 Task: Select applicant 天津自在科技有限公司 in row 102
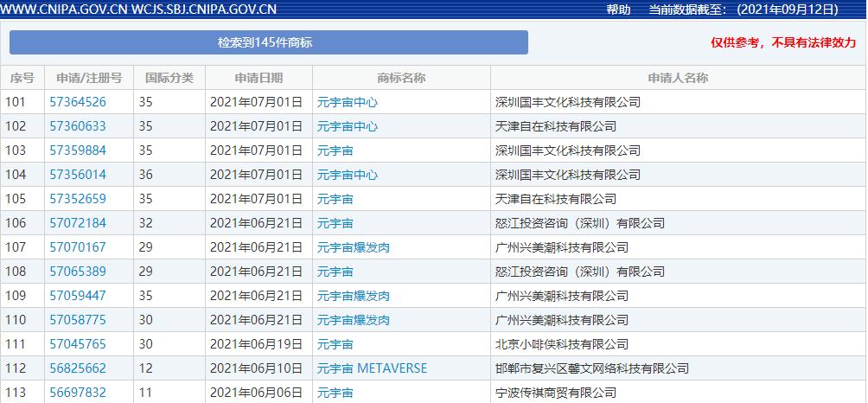tap(556, 126)
